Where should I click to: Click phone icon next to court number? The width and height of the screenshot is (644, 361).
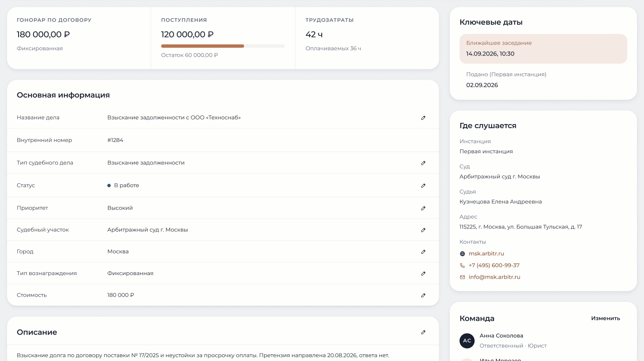tap(462, 266)
